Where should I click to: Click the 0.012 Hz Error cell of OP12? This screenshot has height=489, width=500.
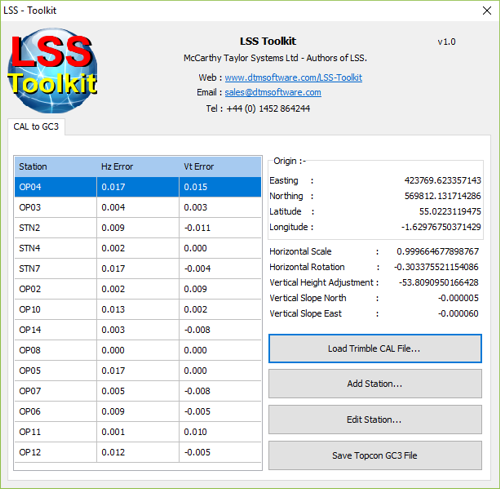click(138, 452)
